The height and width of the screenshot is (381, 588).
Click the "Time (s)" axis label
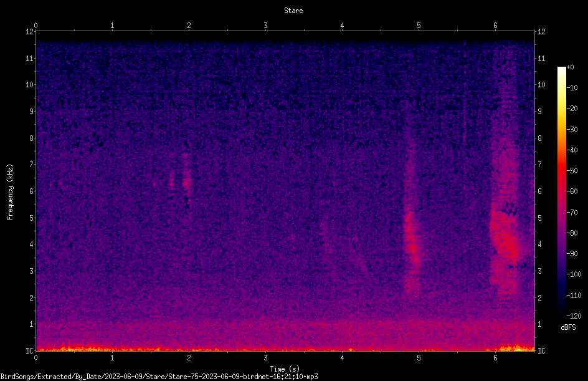[x=285, y=369]
